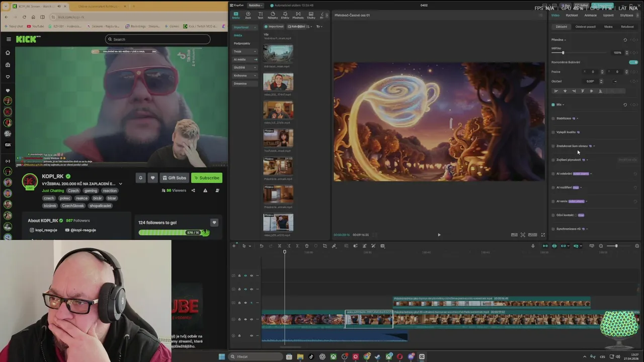Enable the AI odebrání checkbox
The width and height of the screenshot is (644, 362).
[x=553, y=174]
